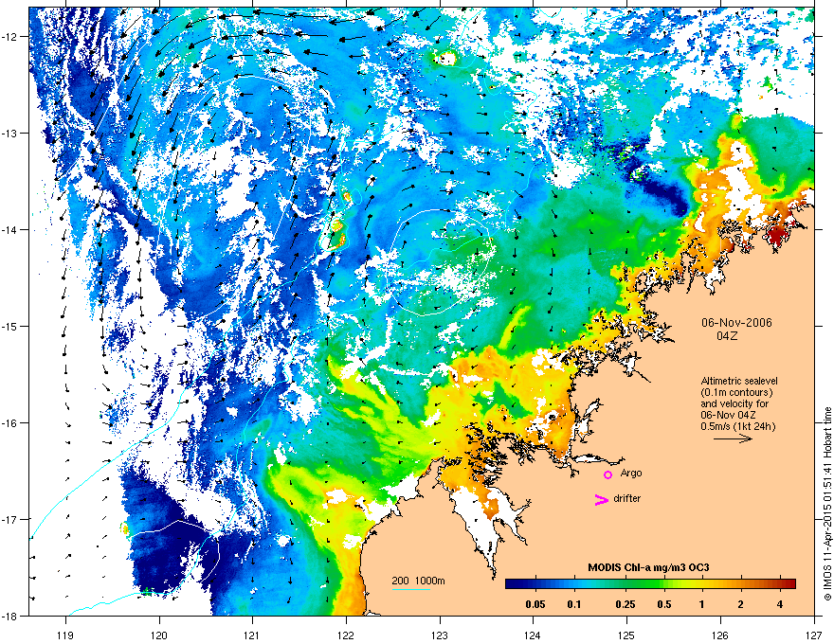Click longitude axis label '120'
The height and width of the screenshot is (644, 834).
click(x=159, y=635)
